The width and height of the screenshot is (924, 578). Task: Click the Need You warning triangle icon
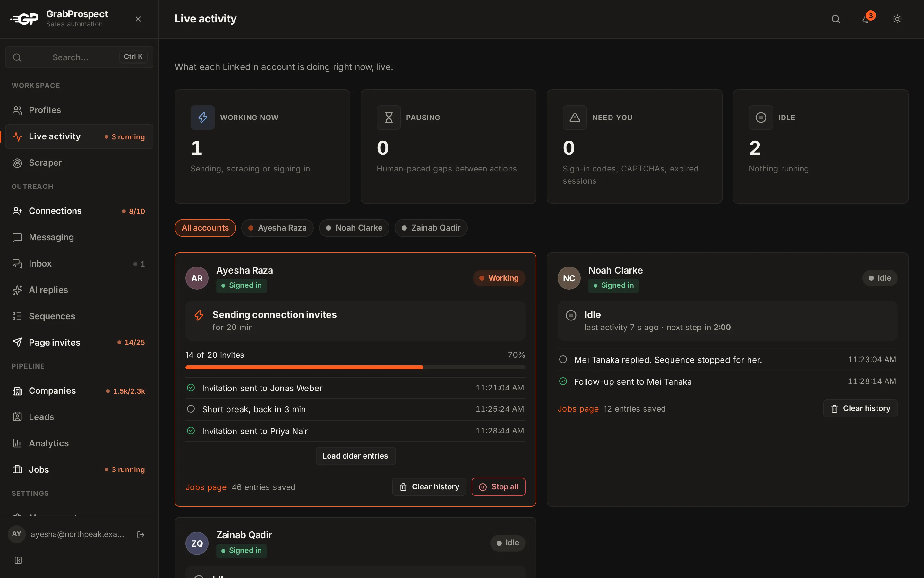coord(575,117)
